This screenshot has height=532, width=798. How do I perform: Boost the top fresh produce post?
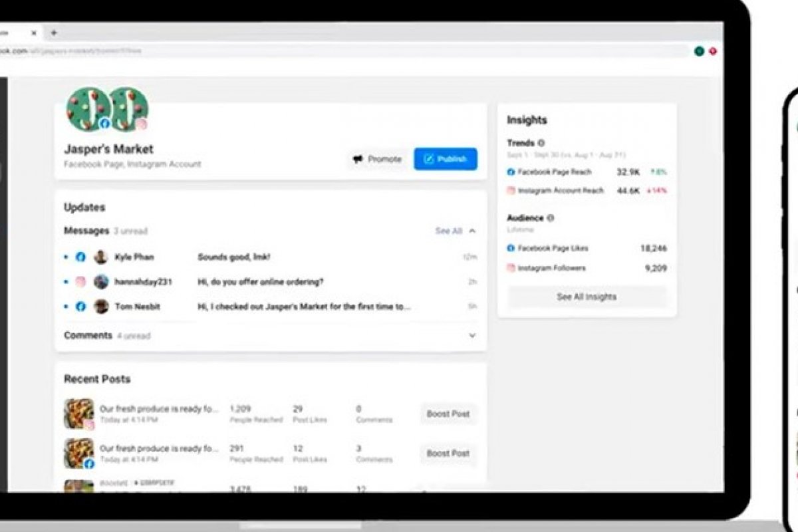(448, 414)
